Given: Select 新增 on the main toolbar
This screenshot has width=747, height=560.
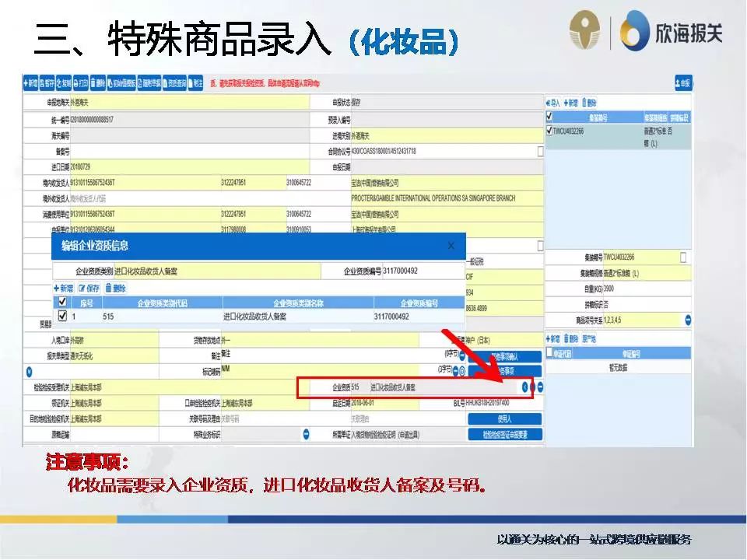Looking at the screenshot, I should click(x=31, y=83).
